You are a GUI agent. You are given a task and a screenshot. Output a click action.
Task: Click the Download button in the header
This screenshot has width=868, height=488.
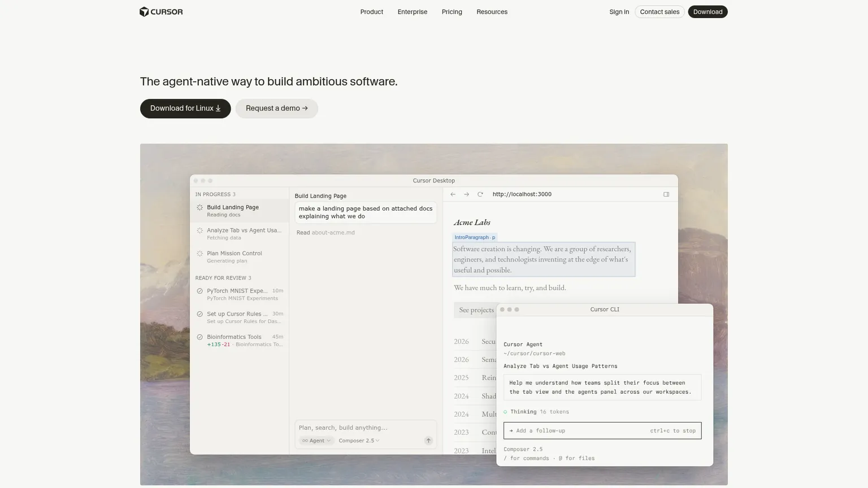[708, 12]
